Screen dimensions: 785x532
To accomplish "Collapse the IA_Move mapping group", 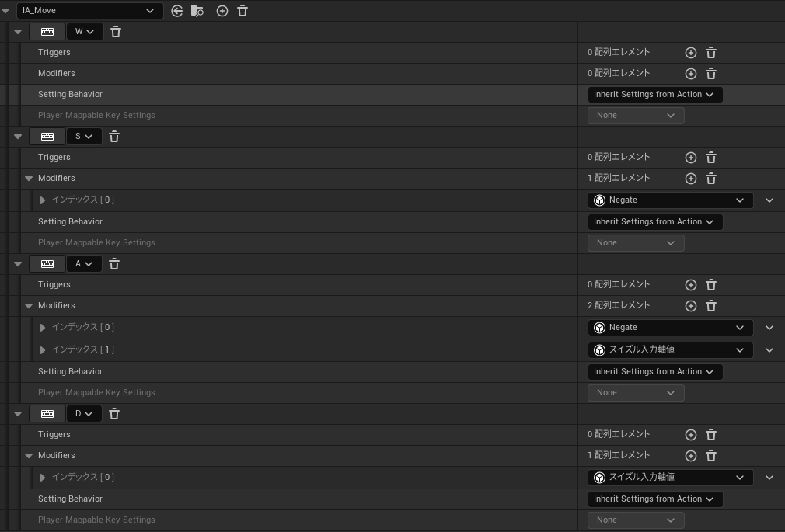I will [x=5, y=11].
